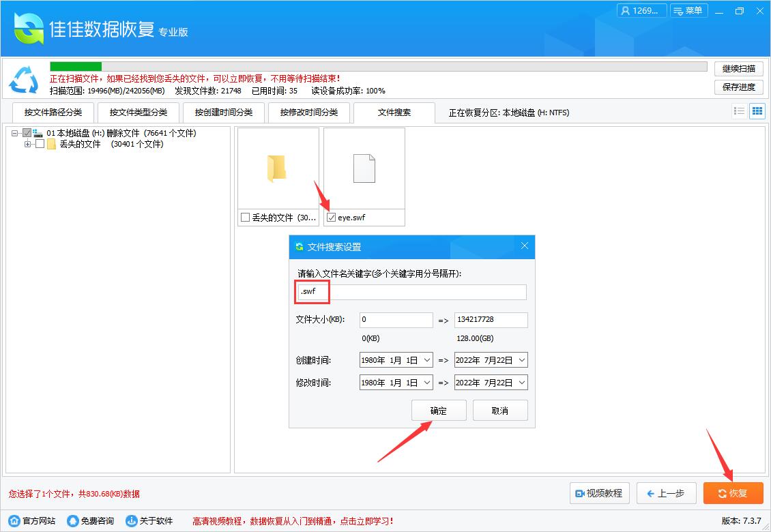Click the blue recycle scan logo icon
The image size is (771, 532).
pyautogui.click(x=24, y=80)
